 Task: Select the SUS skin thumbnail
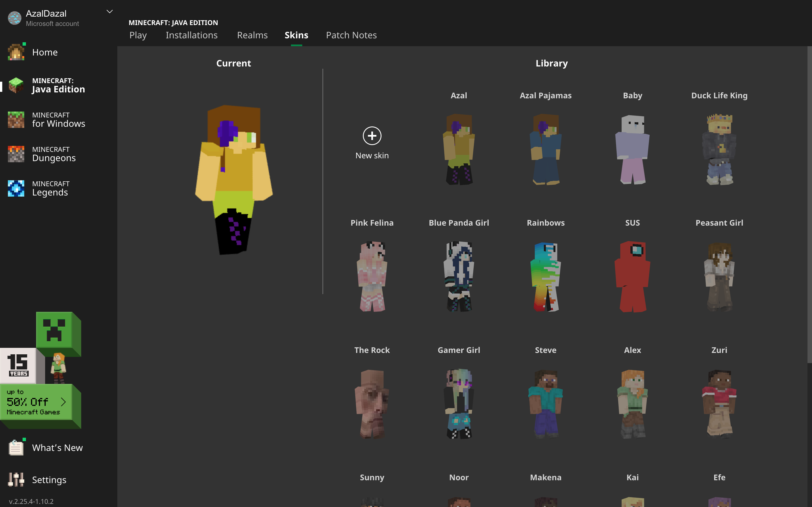click(632, 277)
